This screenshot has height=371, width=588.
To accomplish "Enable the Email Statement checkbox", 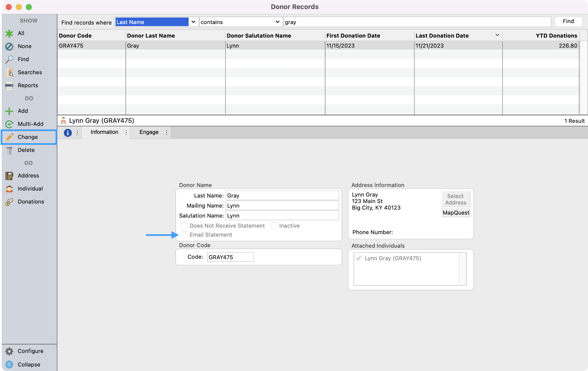I will [x=185, y=235].
